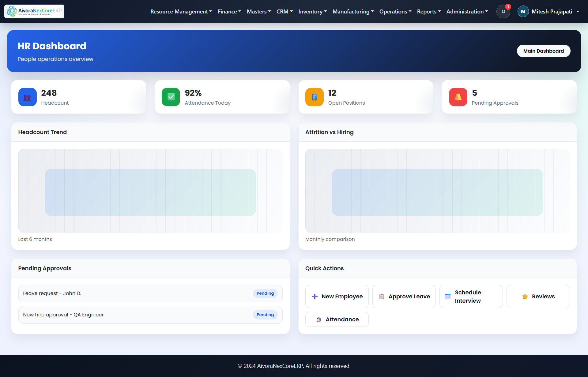
Task: Click the green Attendance checkmark icon
Action: 171,97
